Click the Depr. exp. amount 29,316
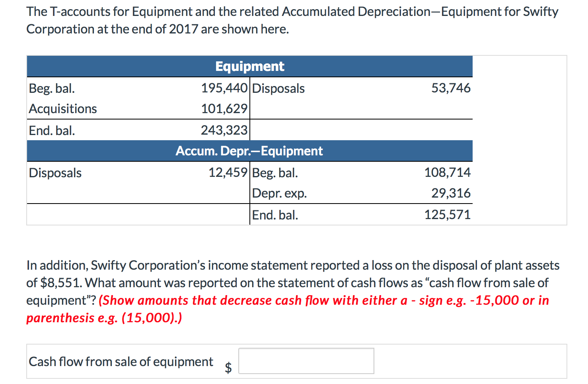Image resolution: width=588 pixels, height=384 pixels. (451, 193)
